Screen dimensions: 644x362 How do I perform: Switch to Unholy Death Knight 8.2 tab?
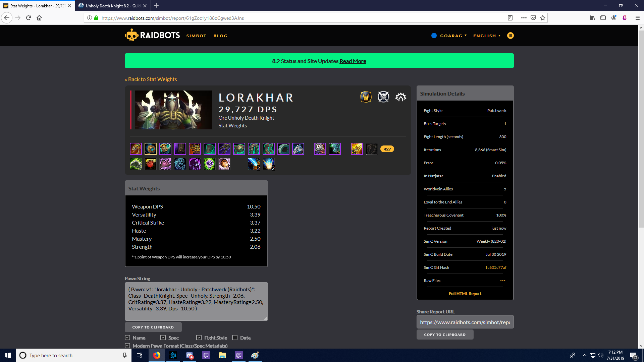pos(112,6)
